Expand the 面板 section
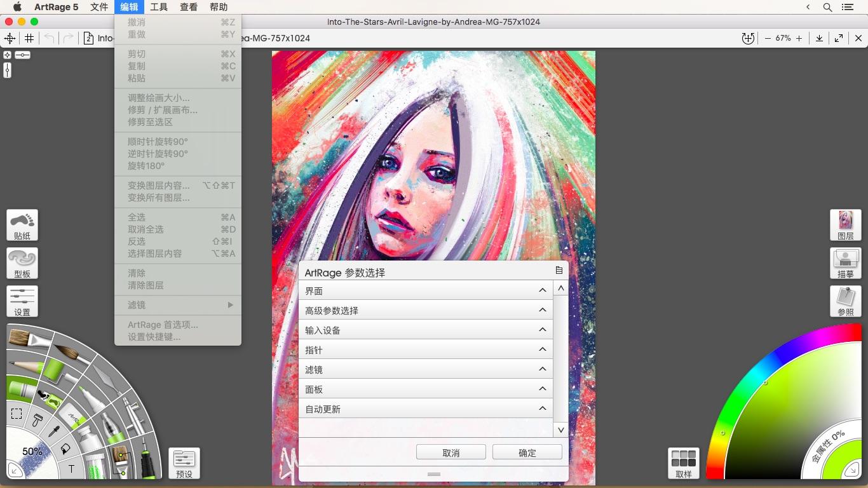The image size is (868, 488). [x=425, y=389]
